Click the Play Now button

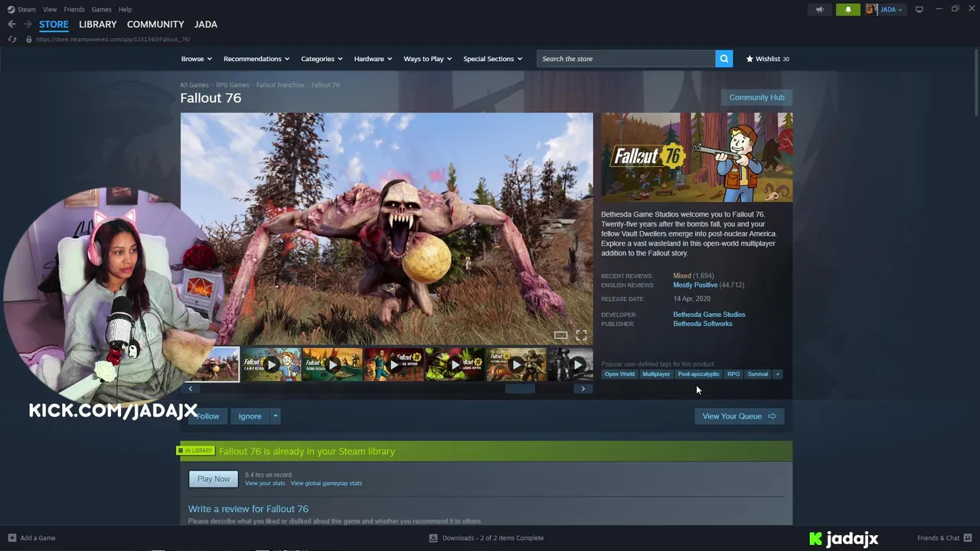(x=214, y=479)
